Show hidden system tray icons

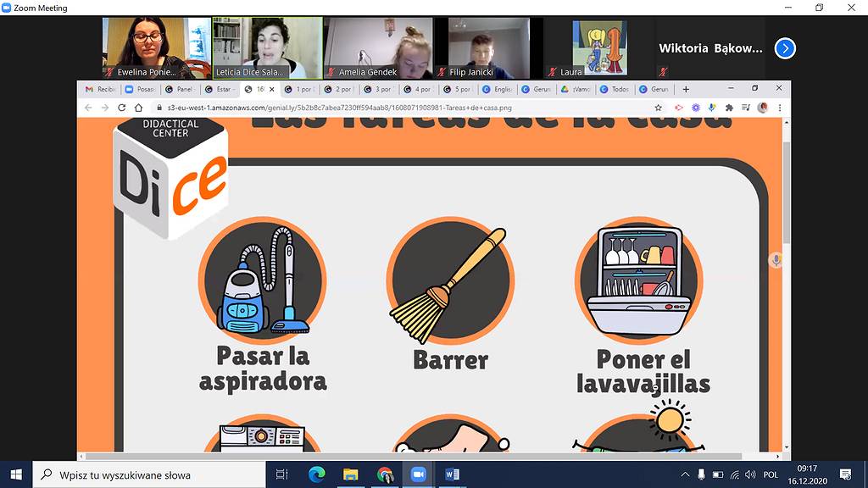[x=685, y=474]
